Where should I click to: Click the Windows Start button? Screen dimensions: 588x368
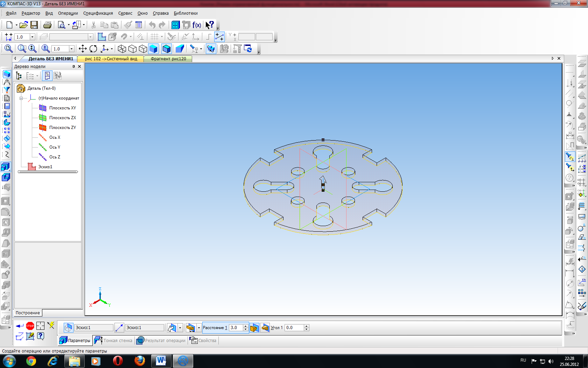[9, 361]
